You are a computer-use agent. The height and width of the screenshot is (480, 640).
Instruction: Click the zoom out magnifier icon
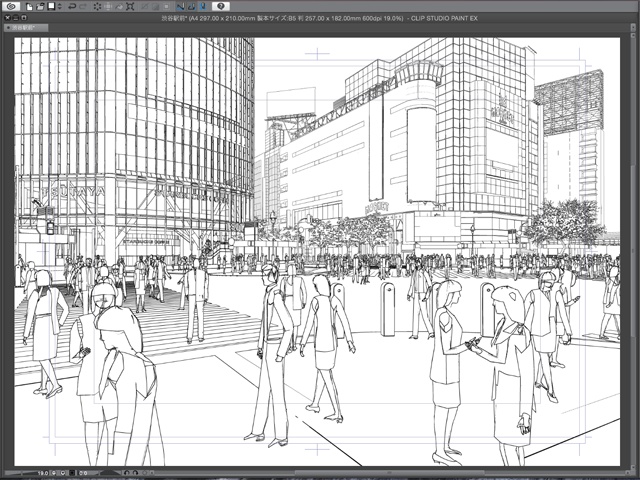(x=54, y=473)
